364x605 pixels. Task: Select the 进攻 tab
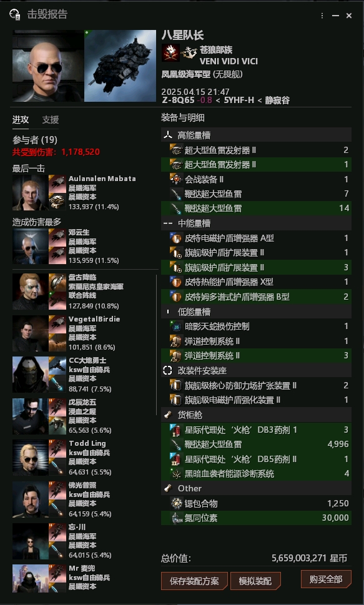tap(21, 120)
